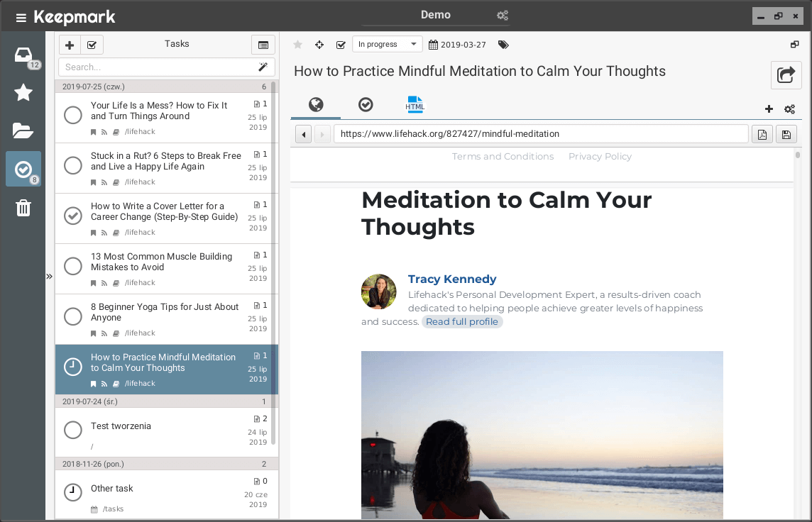The width and height of the screenshot is (812, 522).
Task: Open the Trash in sidebar
Action: point(23,208)
